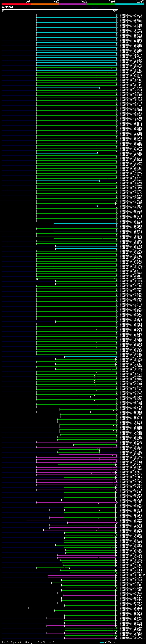Open the UniRef100_C4J1V0 entry
Image resolution: width=146 pixels, height=644 pixels.
tap(131, 53)
